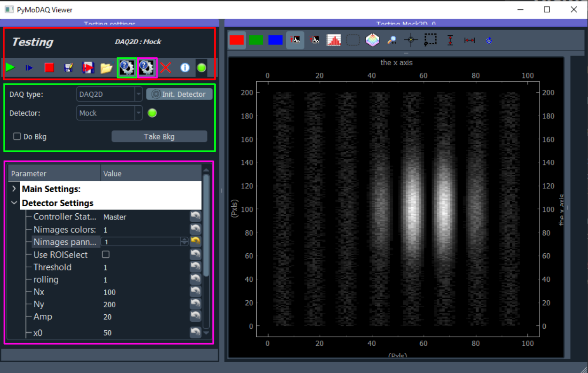This screenshot has height=373, width=588.
Task: Start continuous grab with green play icon
Action: [10, 68]
